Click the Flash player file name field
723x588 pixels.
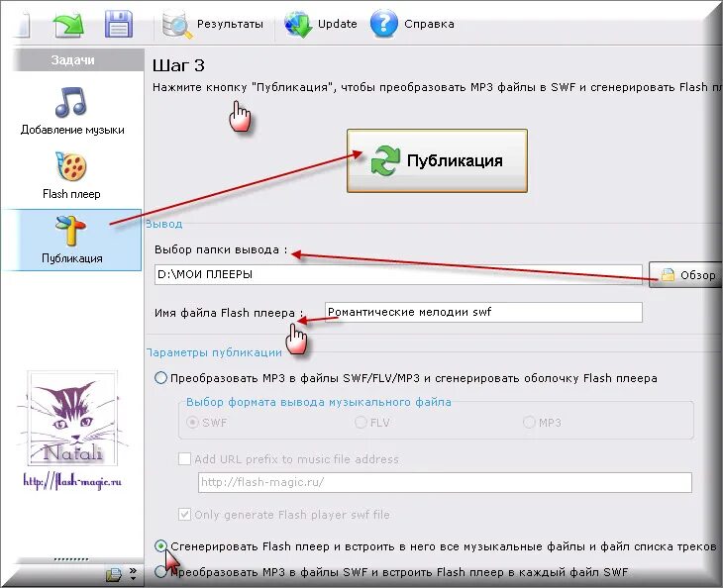pyautogui.click(x=483, y=312)
